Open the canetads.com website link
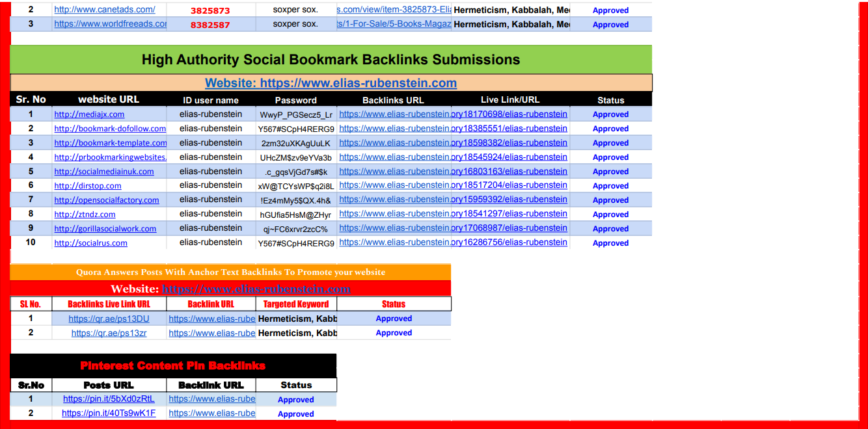The height and width of the screenshot is (429, 868). click(104, 10)
